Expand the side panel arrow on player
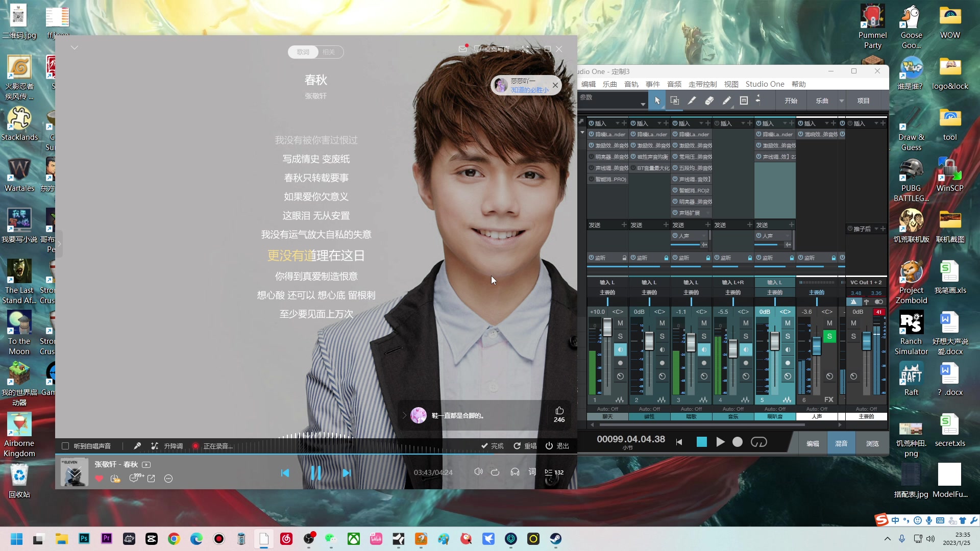This screenshot has height=551, width=980. coord(59,244)
